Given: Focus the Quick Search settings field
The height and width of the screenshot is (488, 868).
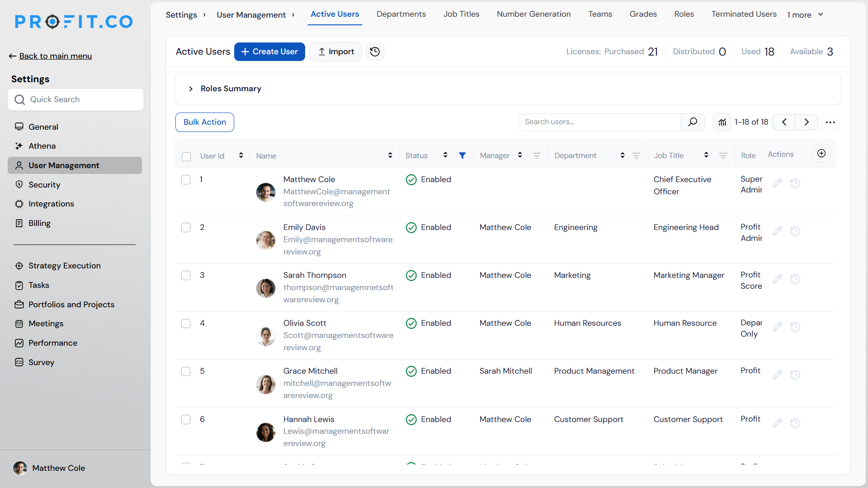Looking at the screenshot, I should [75, 99].
